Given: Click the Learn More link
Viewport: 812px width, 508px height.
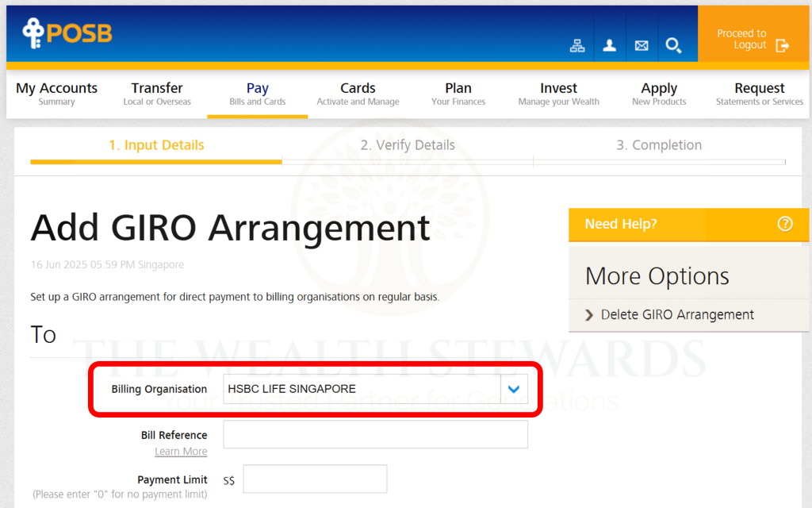Looking at the screenshot, I should click(181, 452).
